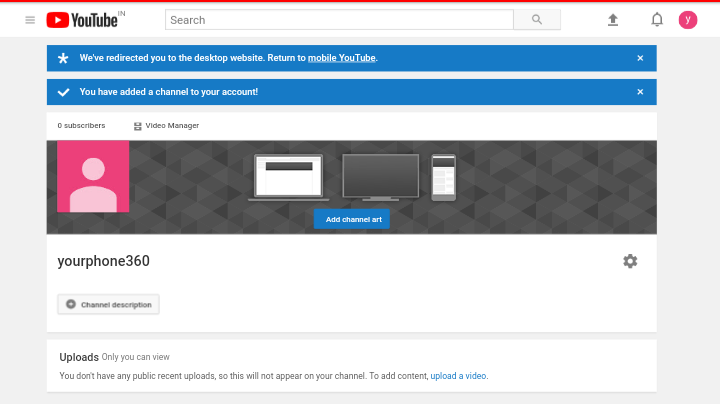View the 0 subscribers count
This screenshot has height=404, width=720.
coord(81,125)
